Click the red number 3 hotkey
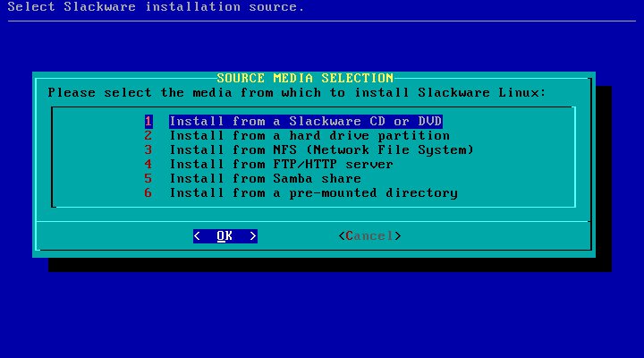Image resolution: width=644 pixels, height=358 pixels. (x=148, y=150)
